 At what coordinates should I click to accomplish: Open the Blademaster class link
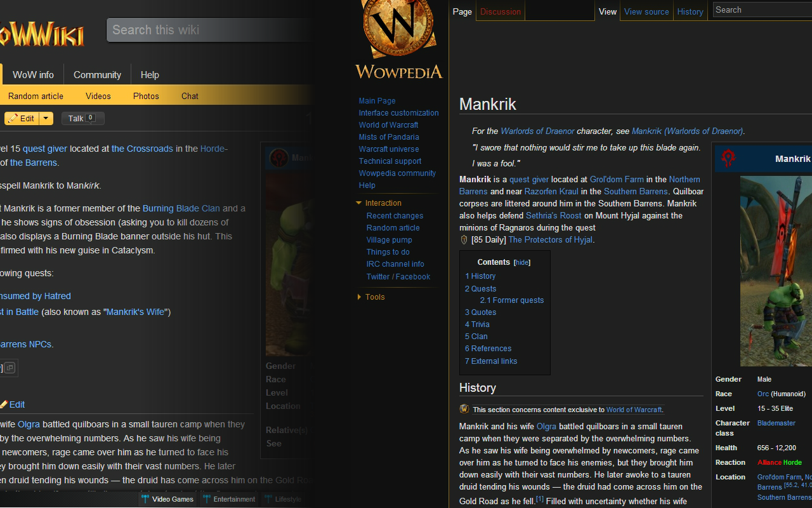coord(776,423)
